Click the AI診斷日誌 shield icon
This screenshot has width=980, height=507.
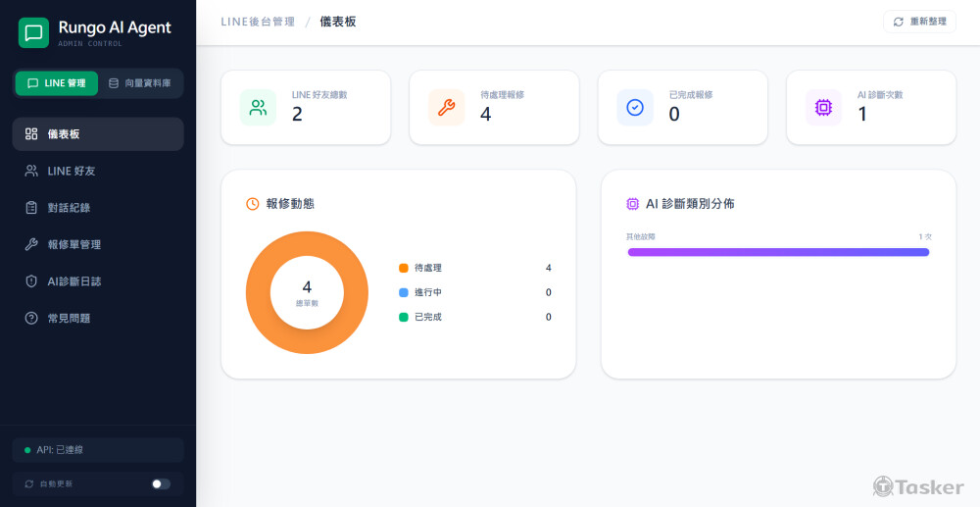(x=31, y=281)
